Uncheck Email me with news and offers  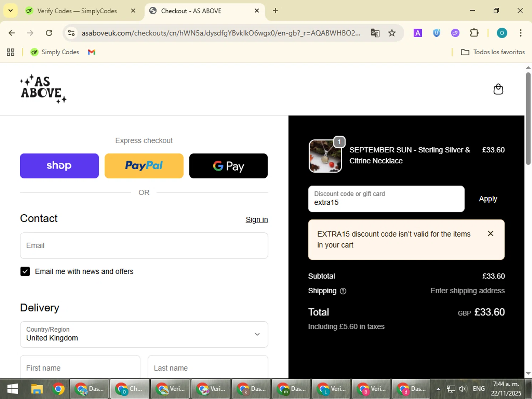25,271
